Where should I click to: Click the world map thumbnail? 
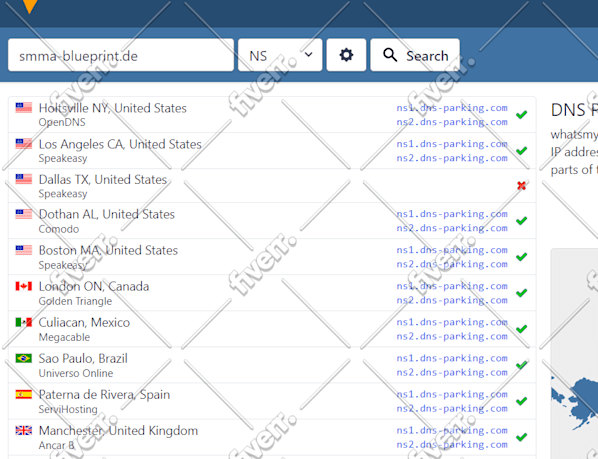click(x=574, y=353)
